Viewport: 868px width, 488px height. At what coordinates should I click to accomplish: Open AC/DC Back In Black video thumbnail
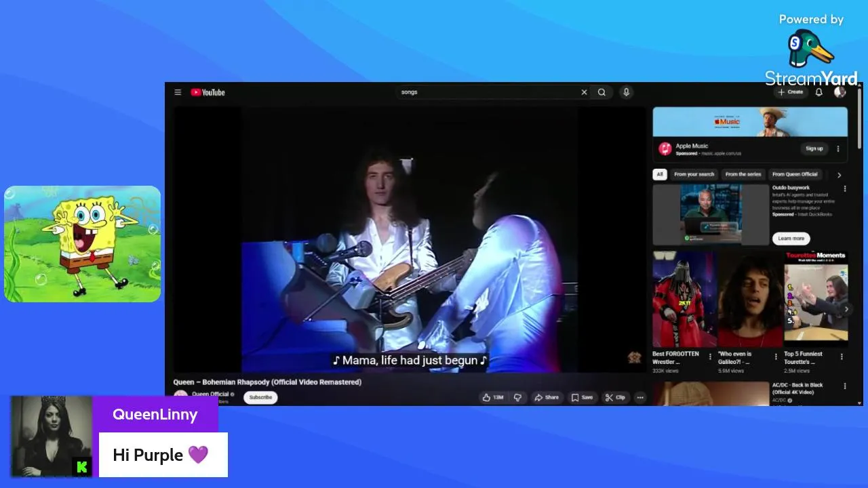pyautogui.click(x=711, y=394)
